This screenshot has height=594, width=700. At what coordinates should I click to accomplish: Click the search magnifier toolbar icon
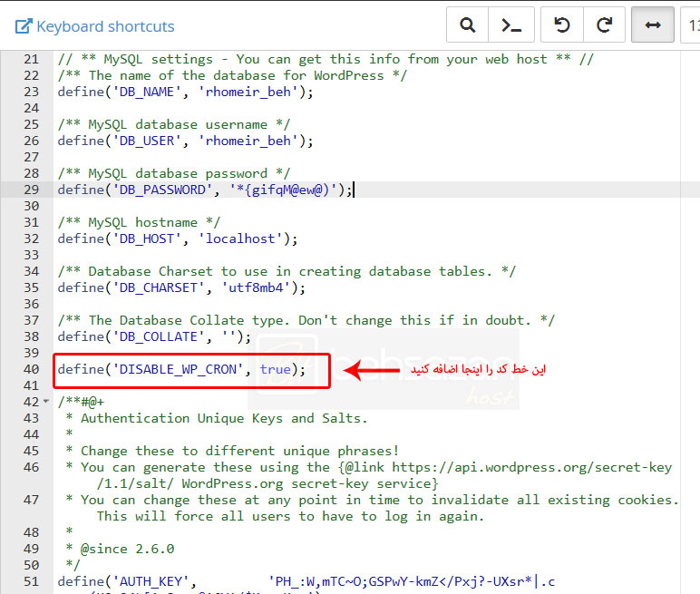(x=467, y=25)
